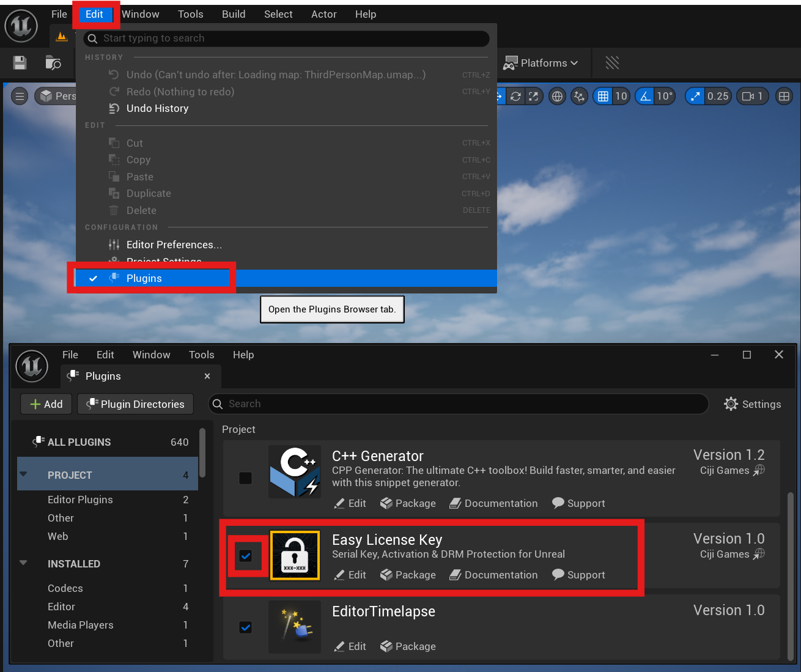Select ALL PLUGINS category
This screenshot has width=801, height=672.
click(108, 442)
